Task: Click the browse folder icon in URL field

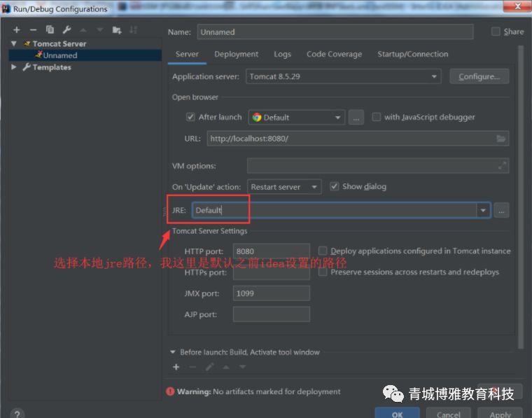Action: click(x=500, y=139)
